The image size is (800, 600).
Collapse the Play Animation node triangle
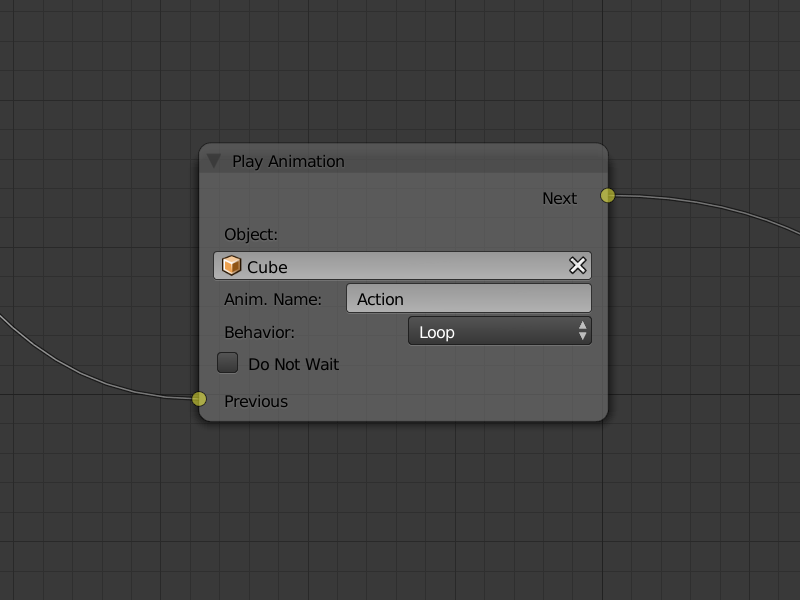click(x=214, y=161)
